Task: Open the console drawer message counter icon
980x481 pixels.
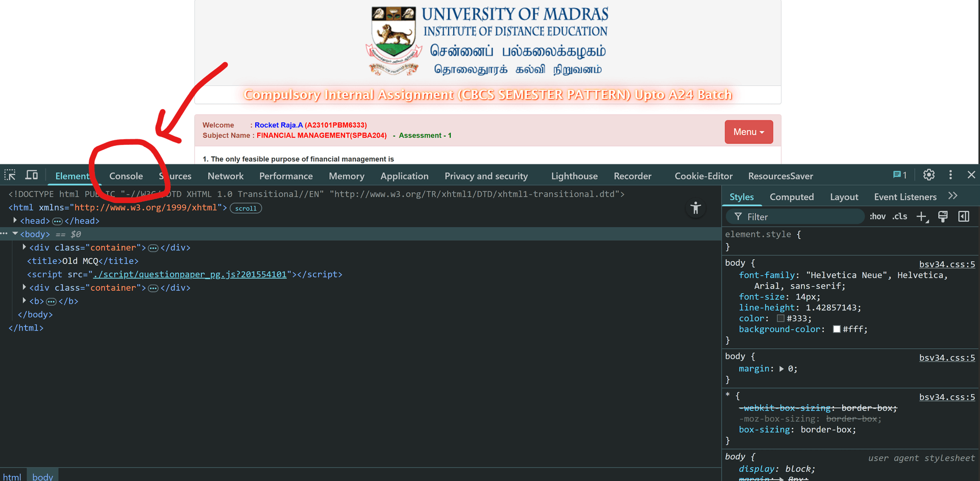Action: [898, 174]
